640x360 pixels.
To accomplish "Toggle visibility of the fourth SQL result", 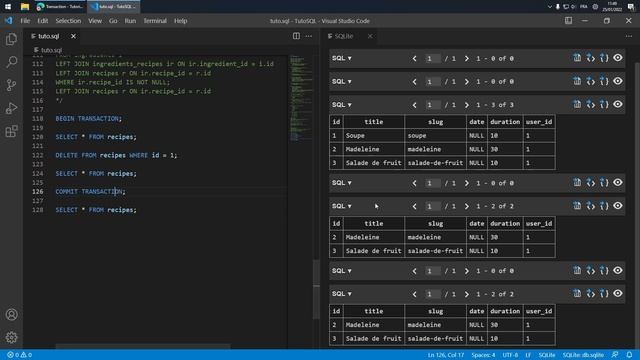I will point(618,182).
